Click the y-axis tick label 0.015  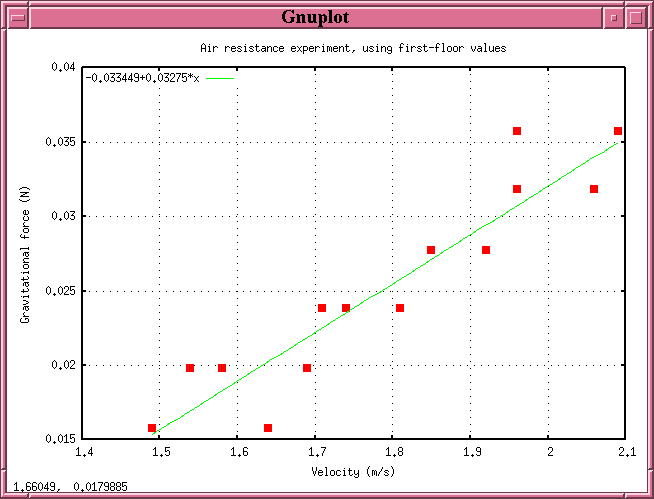60,439
